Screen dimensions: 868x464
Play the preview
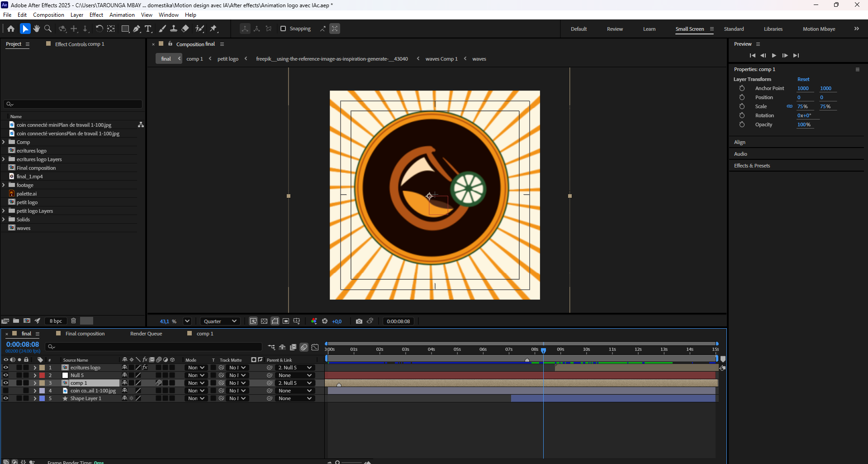click(774, 55)
